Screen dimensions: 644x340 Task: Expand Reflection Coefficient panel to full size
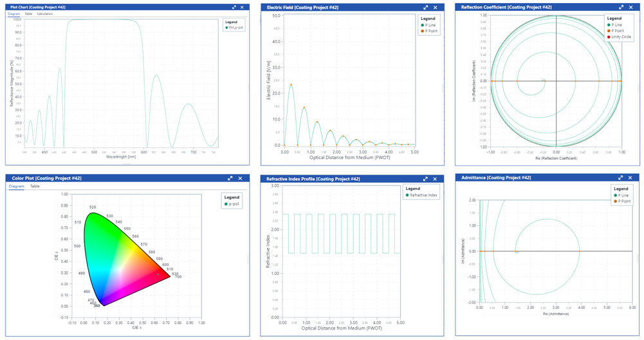[x=620, y=7]
